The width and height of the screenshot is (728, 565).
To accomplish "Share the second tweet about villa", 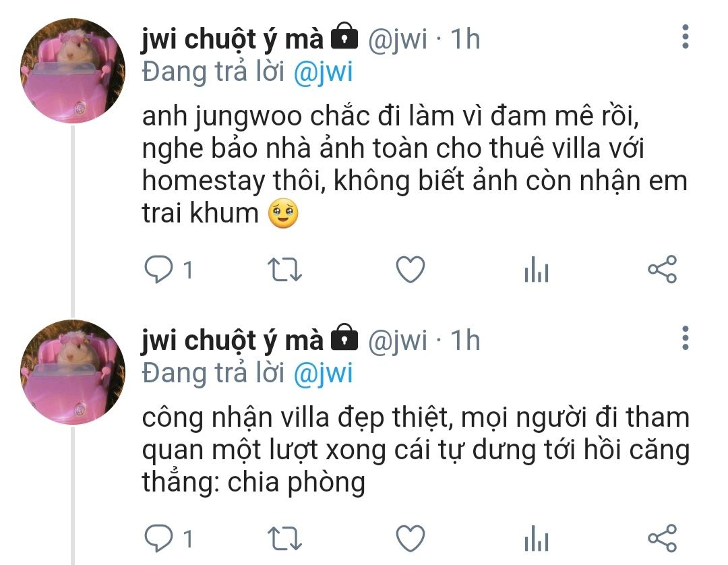I will pyautogui.click(x=663, y=539).
